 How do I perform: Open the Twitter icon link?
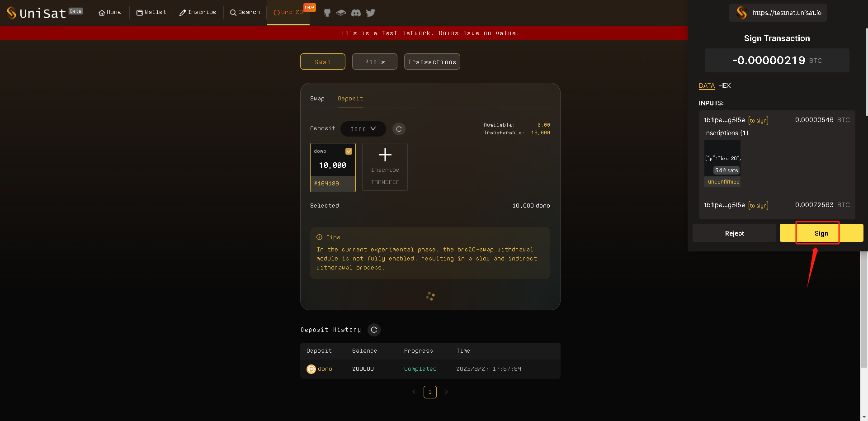click(x=371, y=13)
